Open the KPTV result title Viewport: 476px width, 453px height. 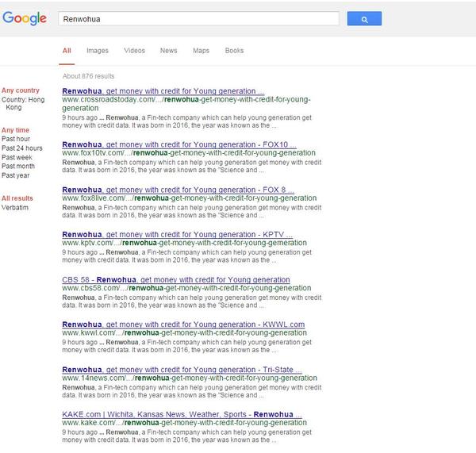coord(177,234)
